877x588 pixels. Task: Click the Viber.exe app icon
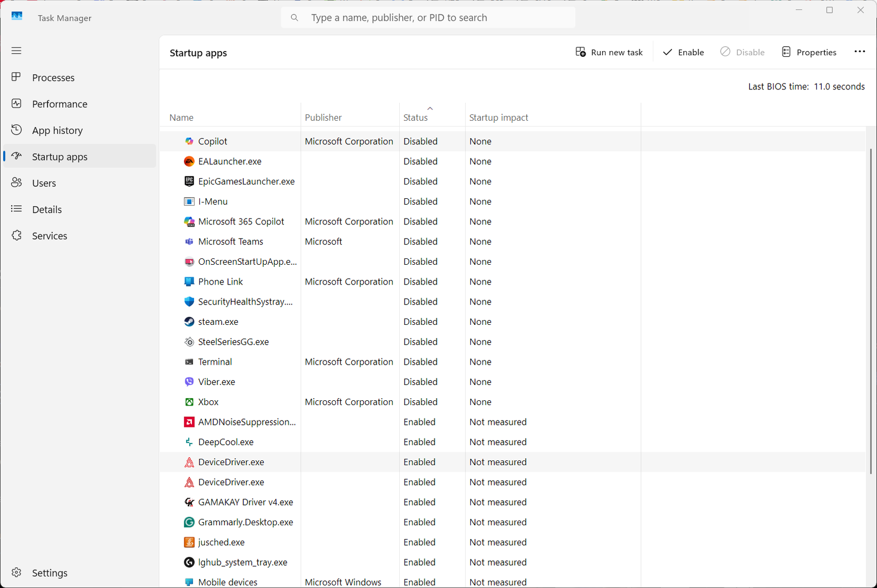[x=189, y=382]
